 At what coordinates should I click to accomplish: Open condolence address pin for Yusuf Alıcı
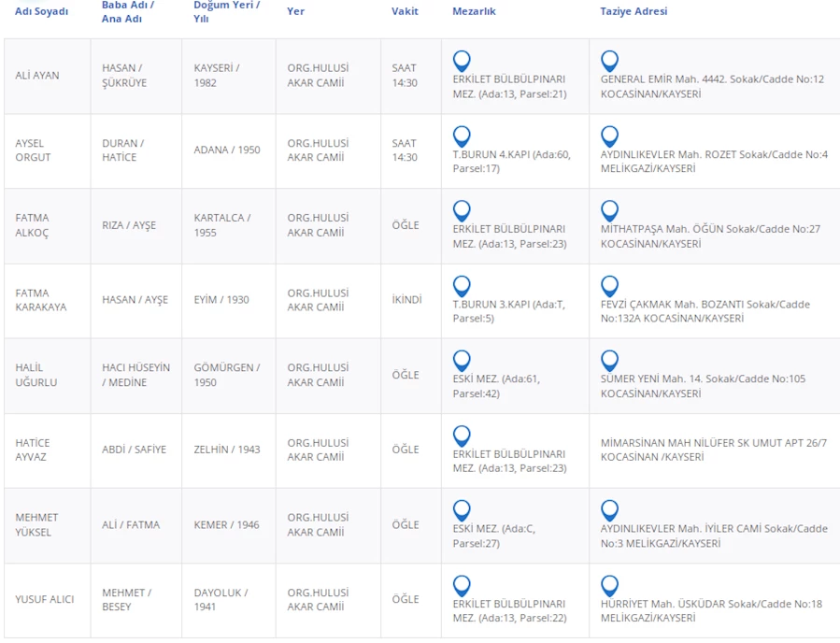point(609,585)
